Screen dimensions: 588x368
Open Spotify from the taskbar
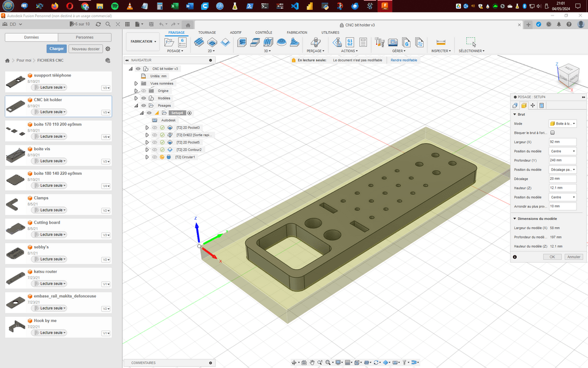point(115,6)
